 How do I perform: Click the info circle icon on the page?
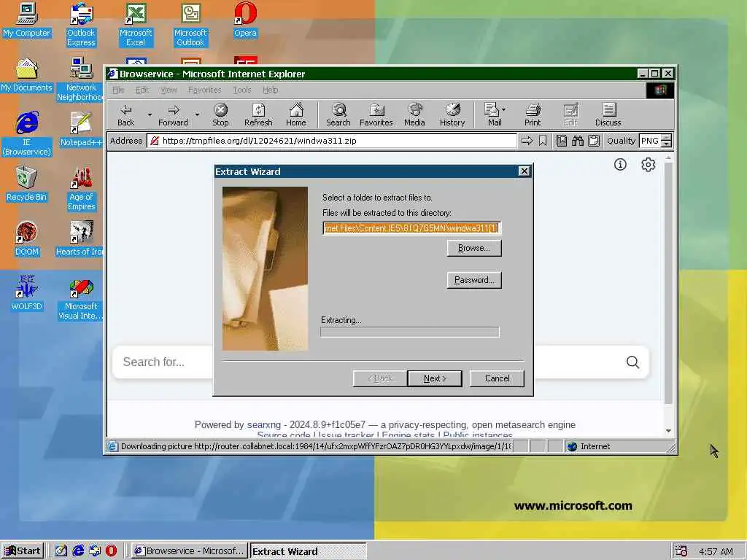pyautogui.click(x=620, y=165)
